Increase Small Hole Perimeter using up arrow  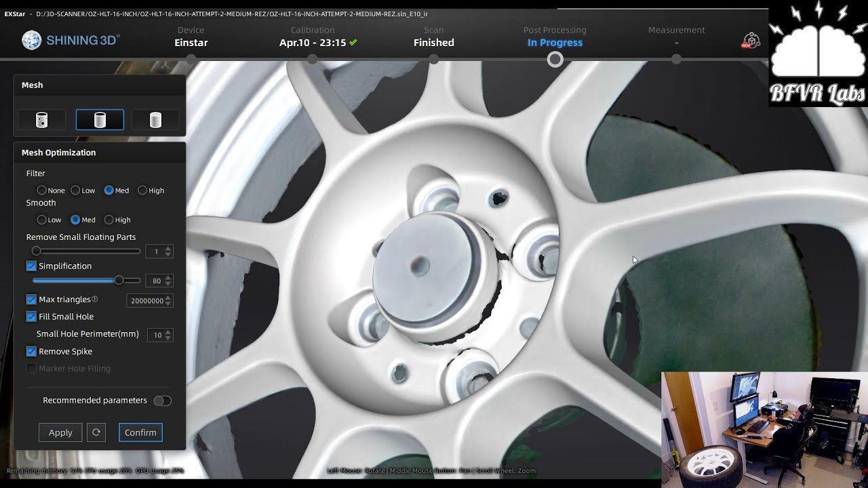pyautogui.click(x=168, y=332)
